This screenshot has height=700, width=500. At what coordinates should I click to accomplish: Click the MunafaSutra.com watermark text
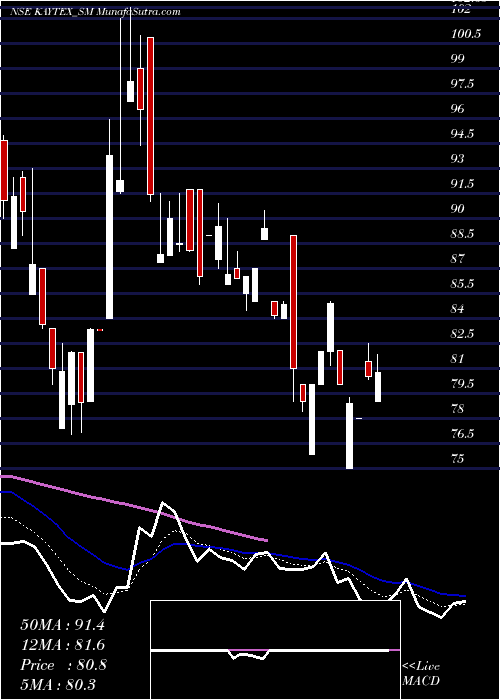(x=139, y=12)
